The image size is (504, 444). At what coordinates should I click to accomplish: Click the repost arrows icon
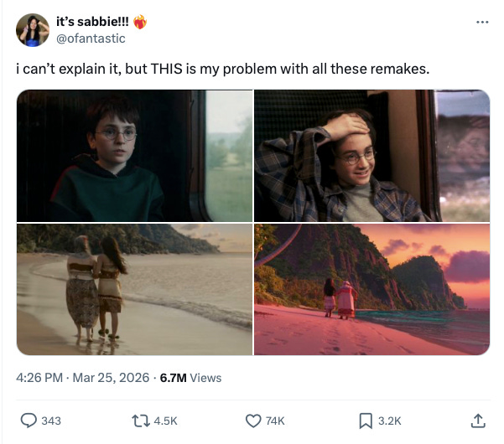(141, 421)
